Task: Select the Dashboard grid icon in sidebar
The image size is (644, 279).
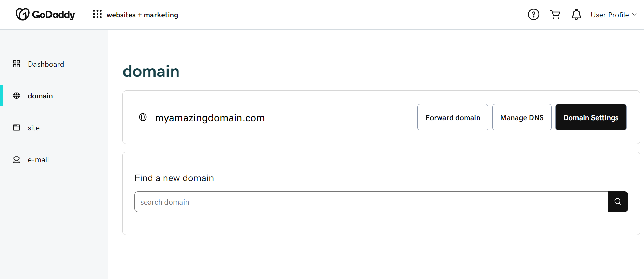Action: pyautogui.click(x=16, y=64)
